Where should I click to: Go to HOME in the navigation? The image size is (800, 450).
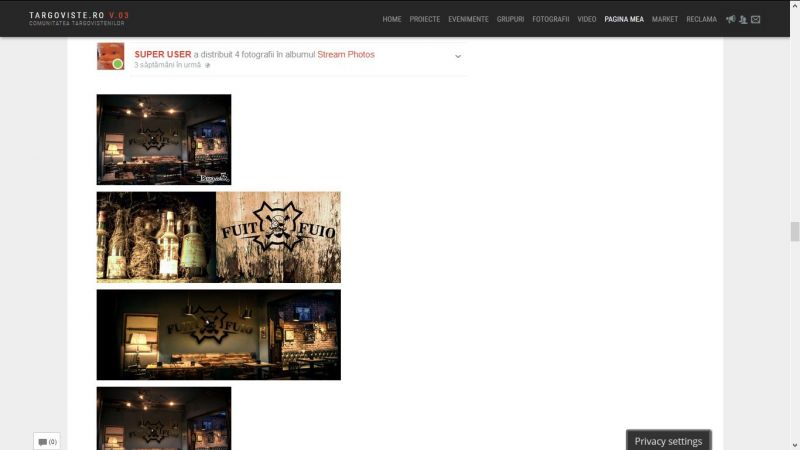tap(392, 19)
